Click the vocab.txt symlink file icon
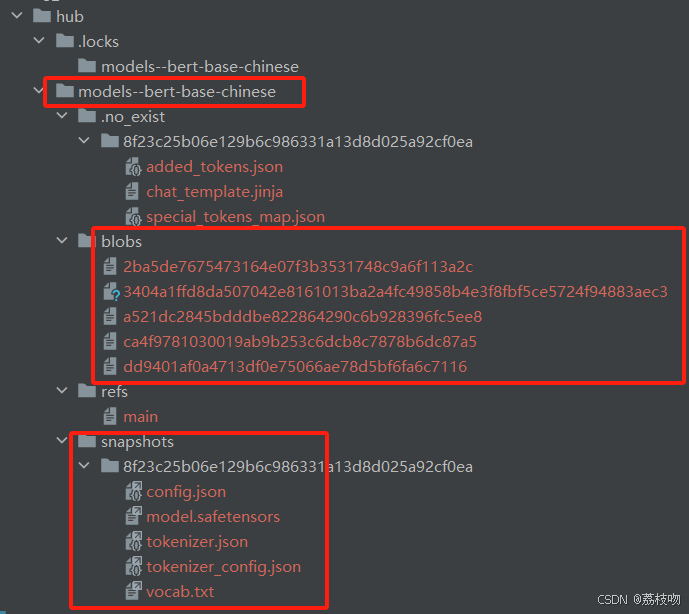Image resolution: width=689 pixels, height=614 pixels. (x=134, y=591)
